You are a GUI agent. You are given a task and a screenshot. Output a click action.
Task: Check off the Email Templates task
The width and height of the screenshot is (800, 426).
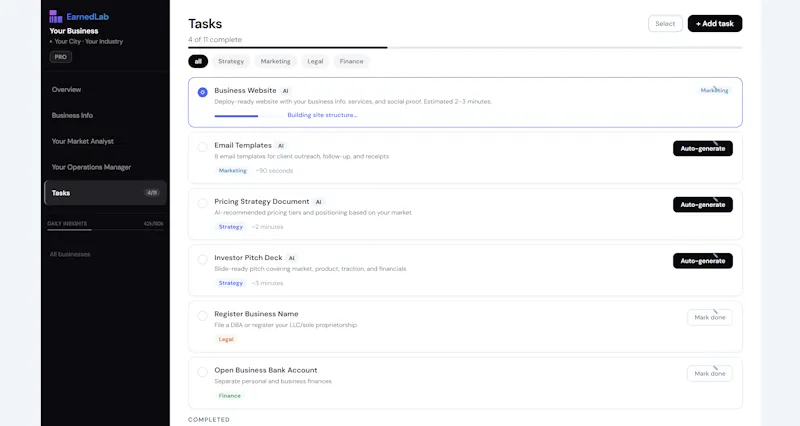point(203,147)
